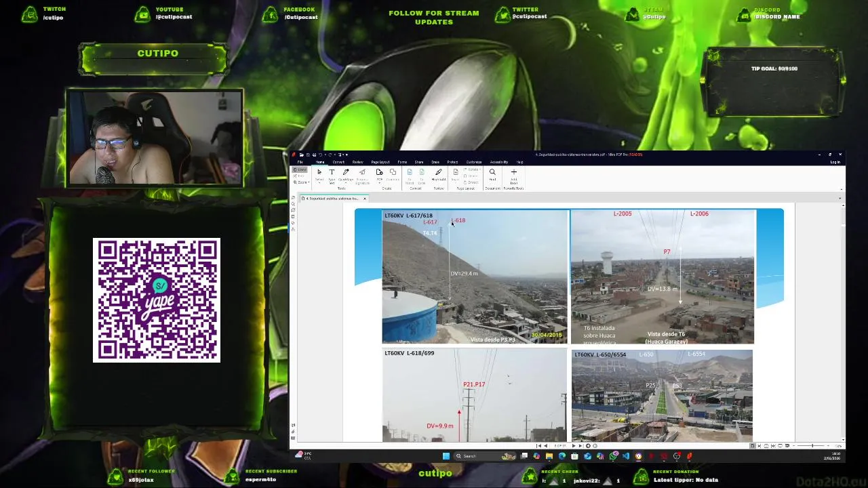The height and width of the screenshot is (488, 868).
Task: Click the LT60KV L-618/699 caption
Action: click(410, 353)
